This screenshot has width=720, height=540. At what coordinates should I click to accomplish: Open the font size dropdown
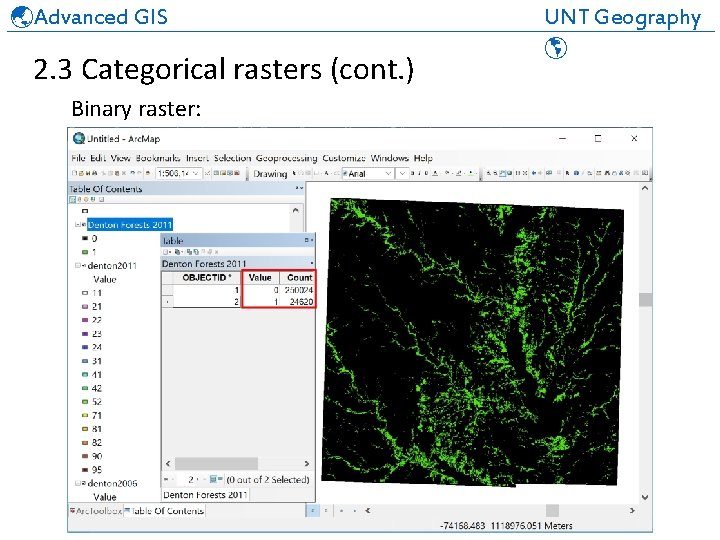coord(403,173)
